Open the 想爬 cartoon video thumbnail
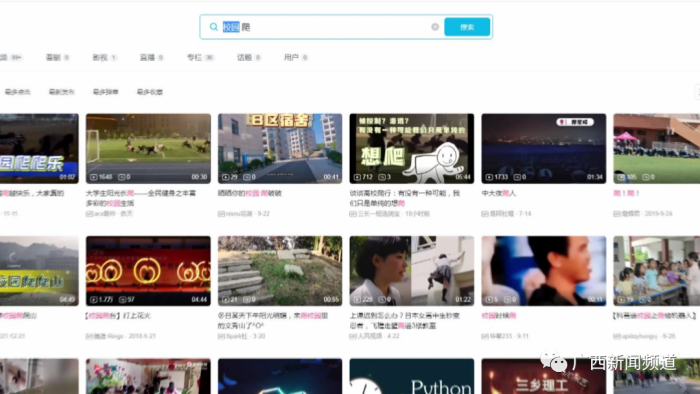Screen dimensions: 700x394 pos(412,148)
